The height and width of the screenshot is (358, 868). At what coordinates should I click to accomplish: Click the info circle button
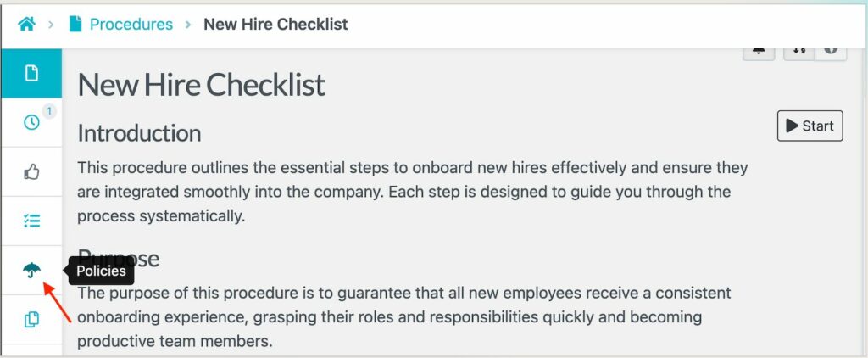[831, 51]
